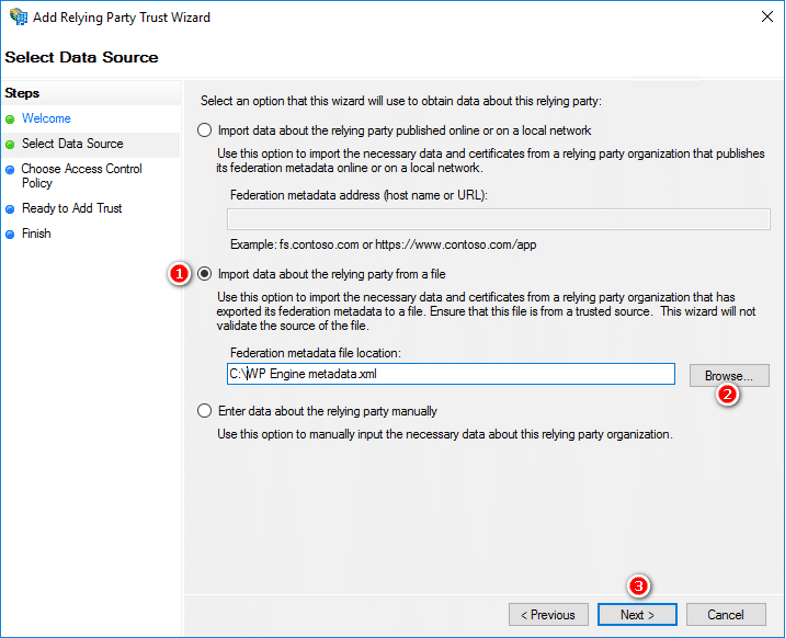Go to the Welcome step link

pos(46,119)
